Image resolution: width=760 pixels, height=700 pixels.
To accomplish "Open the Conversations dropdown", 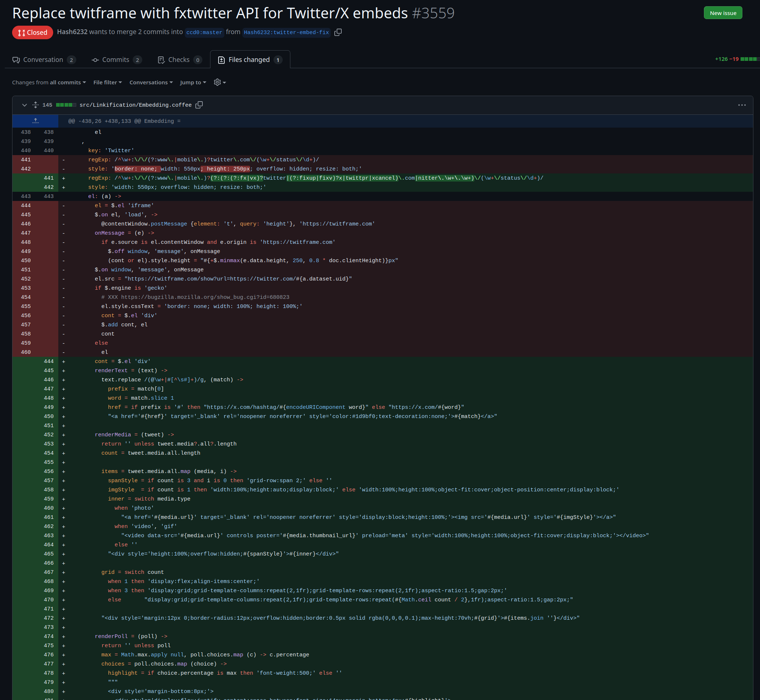I will click(151, 83).
